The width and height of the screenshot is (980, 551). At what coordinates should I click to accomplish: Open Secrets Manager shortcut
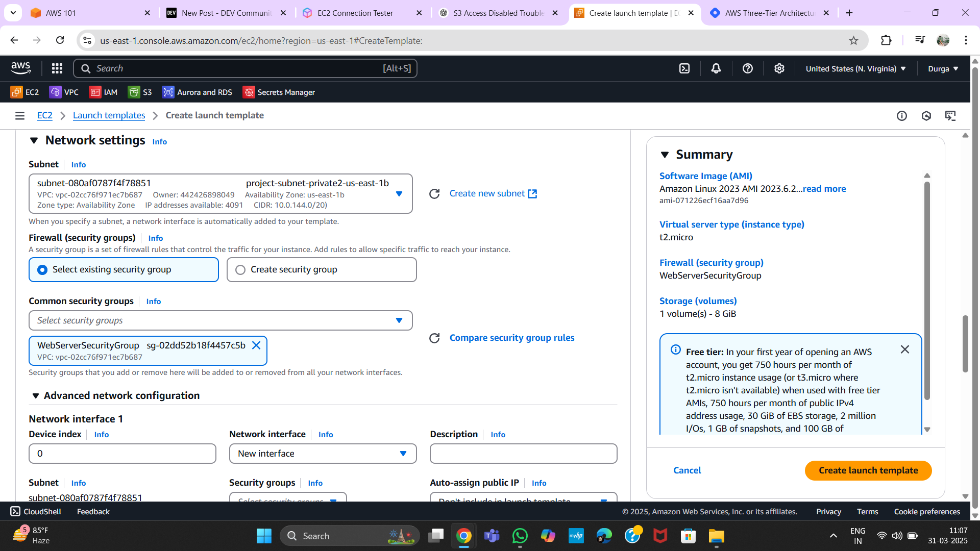(x=279, y=92)
